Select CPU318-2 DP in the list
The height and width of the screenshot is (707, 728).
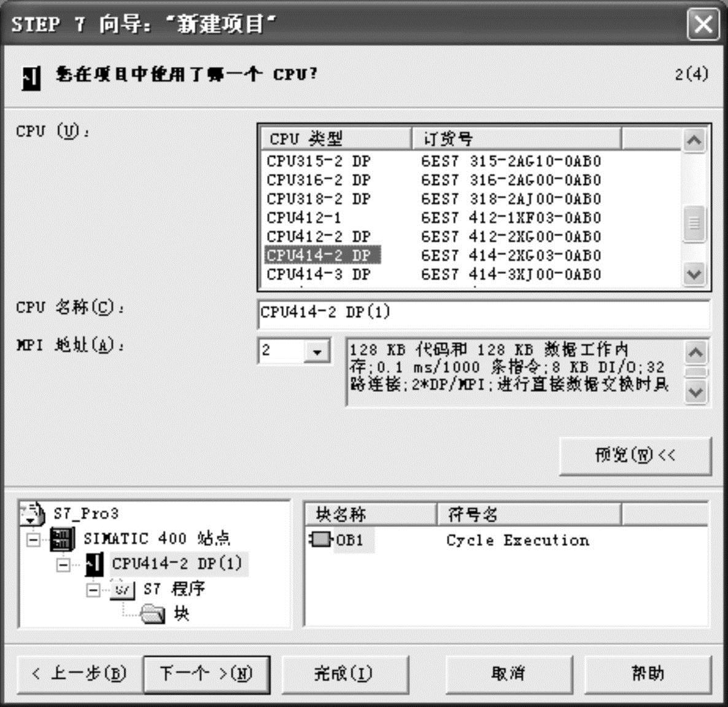(x=319, y=199)
